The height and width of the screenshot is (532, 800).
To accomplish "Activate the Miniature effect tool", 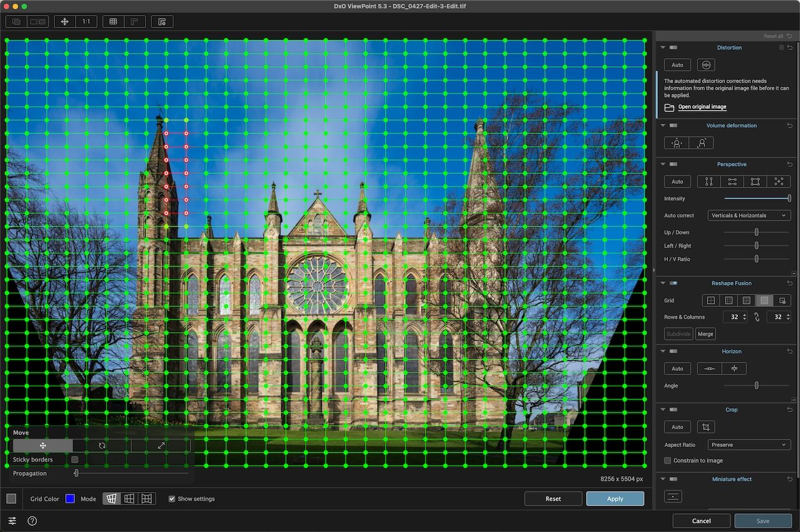I will click(673, 496).
